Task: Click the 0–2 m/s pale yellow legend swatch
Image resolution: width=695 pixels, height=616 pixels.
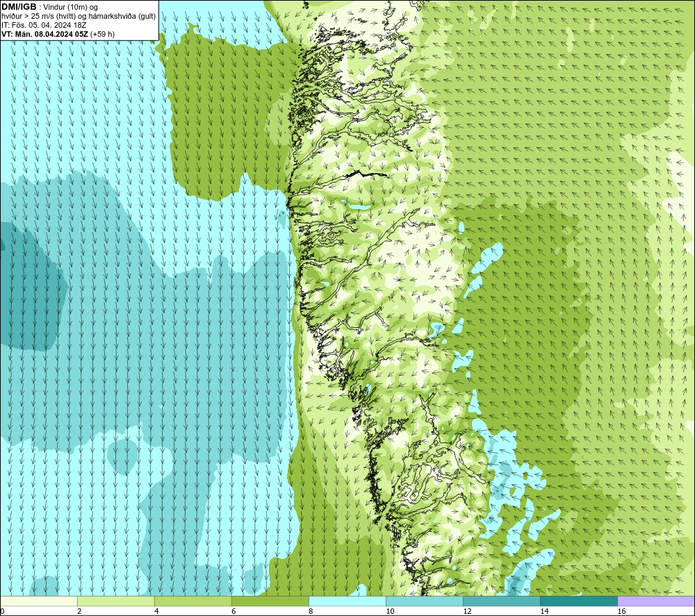Action: coord(39,601)
